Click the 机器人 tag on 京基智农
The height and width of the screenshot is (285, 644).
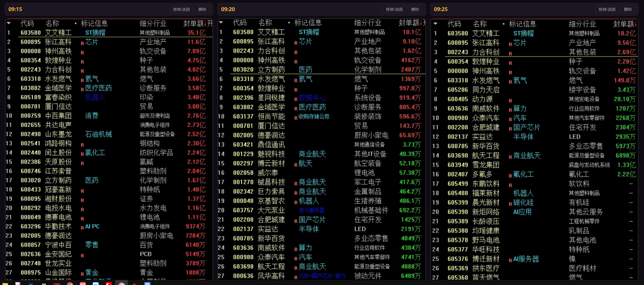click(x=309, y=201)
